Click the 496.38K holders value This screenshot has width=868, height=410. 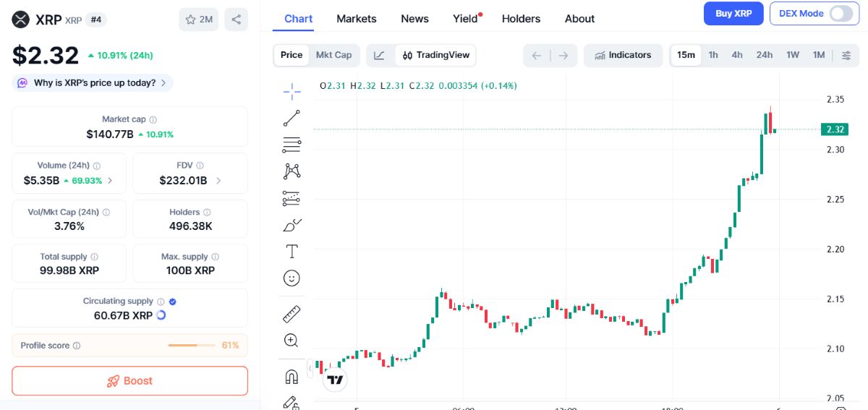tap(191, 226)
